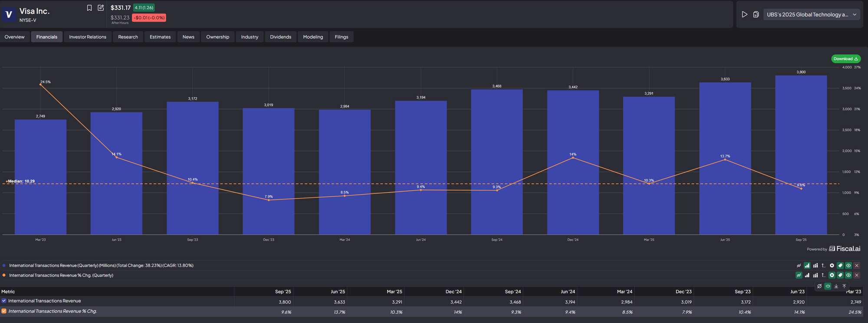Open the axis options for the % Chg. series
The height and width of the screenshot is (323, 868).
point(823,275)
